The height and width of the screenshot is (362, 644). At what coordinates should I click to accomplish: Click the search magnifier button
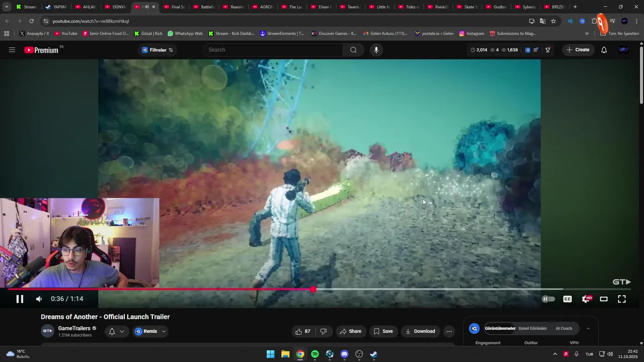[353, 50]
